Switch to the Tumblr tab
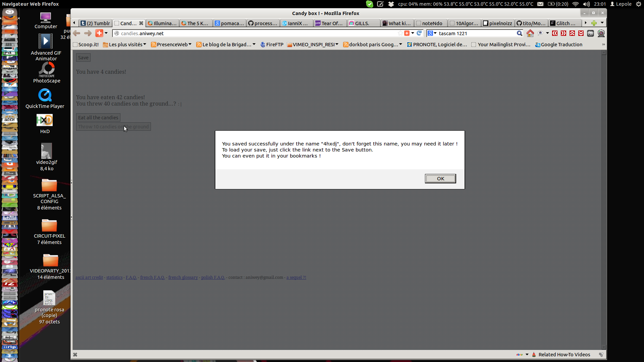Screen dimensions: 644x362 pyautogui.click(x=95, y=23)
